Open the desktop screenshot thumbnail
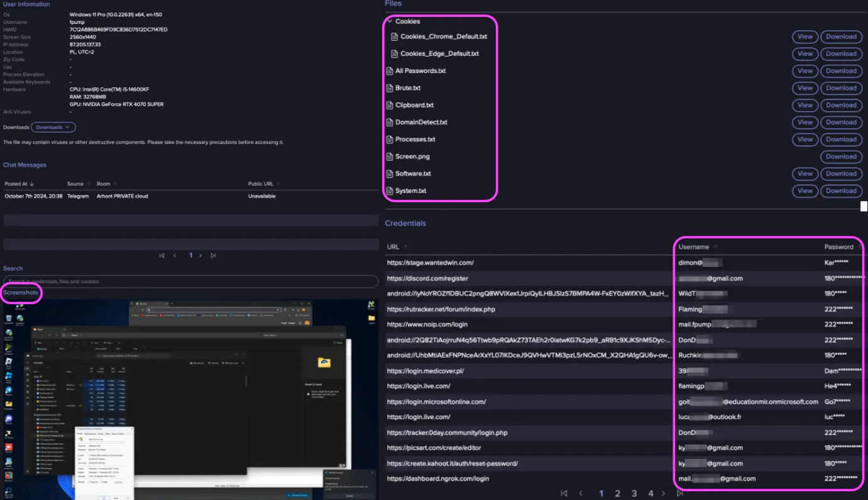This screenshot has height=500, width=868. [x=191, y=399]
